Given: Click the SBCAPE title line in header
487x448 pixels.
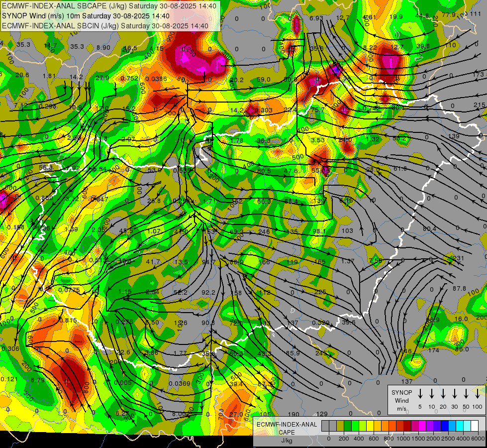Looking at the screenshot, I should tap(109, 6).
